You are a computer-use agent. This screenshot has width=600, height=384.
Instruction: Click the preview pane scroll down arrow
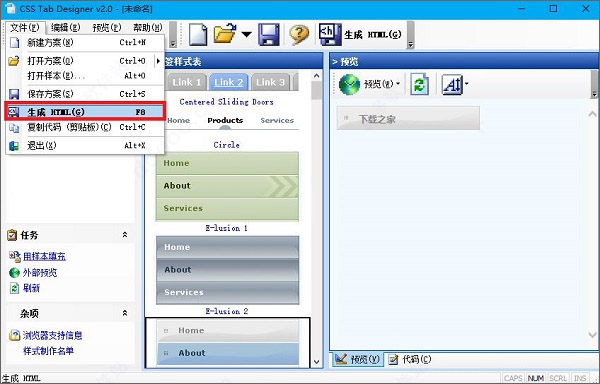coord(592,335)
